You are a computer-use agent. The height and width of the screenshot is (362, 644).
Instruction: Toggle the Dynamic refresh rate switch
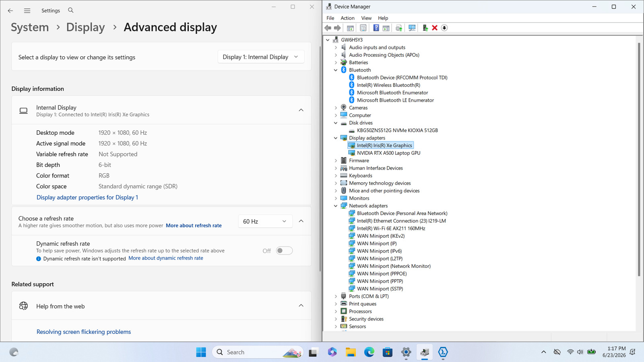pyautogui.click(x=284, y=251)
